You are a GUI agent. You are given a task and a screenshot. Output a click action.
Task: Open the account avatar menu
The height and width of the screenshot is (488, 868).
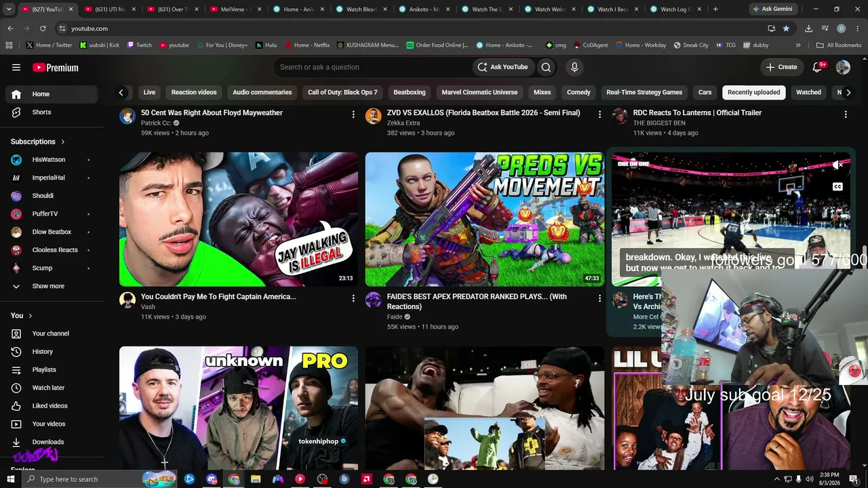coord(843,67)
